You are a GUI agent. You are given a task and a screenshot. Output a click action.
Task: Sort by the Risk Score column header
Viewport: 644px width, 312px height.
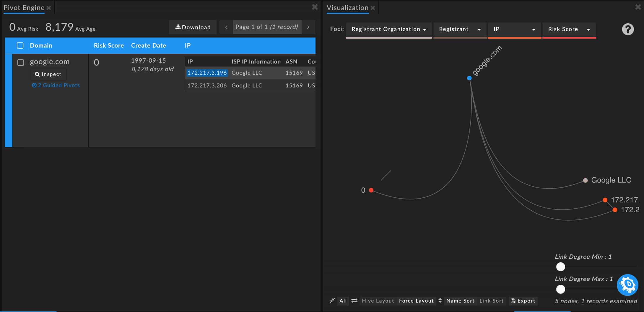pos(109,45)
